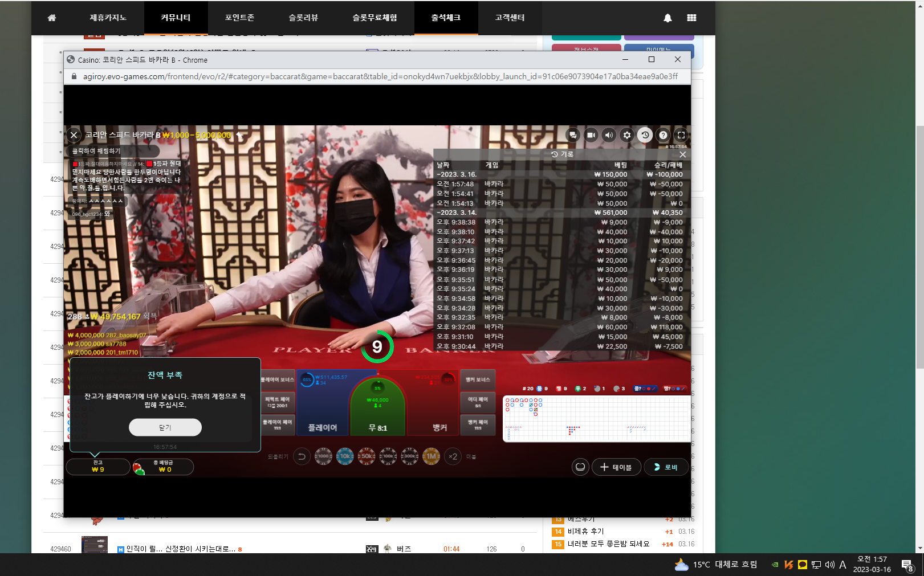Open the 출석체크 menu on website
Viewport: 924px width, 576px height.
tap(446, 18)
